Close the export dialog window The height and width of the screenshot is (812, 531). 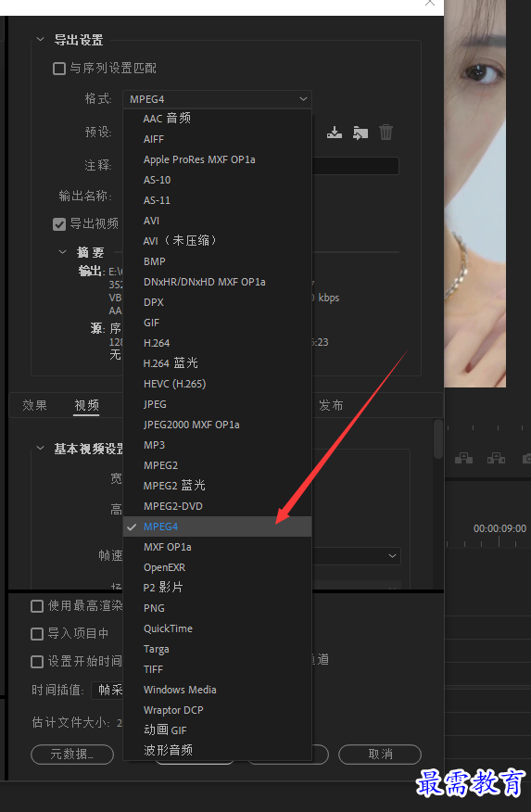pos(430,3)
